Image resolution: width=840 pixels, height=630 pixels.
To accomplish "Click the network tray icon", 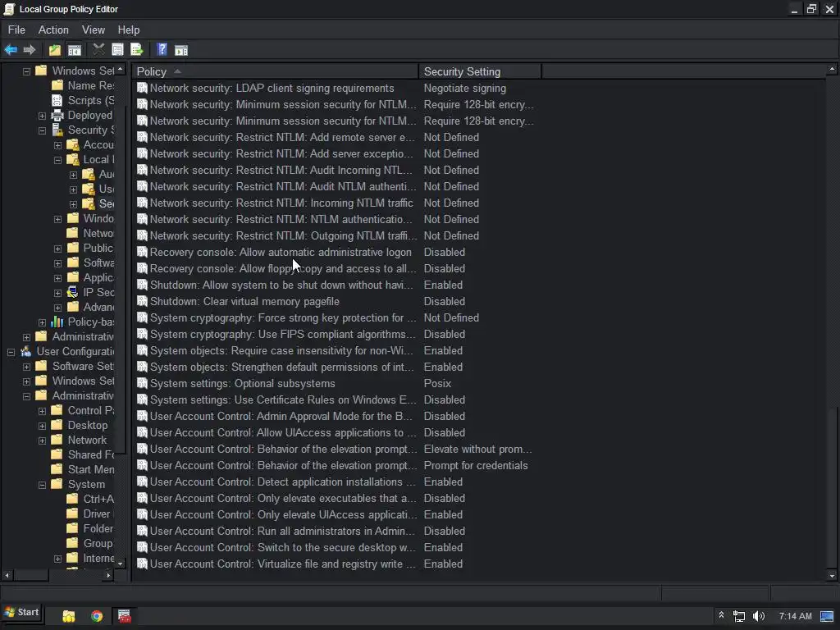I will (739, 616).
